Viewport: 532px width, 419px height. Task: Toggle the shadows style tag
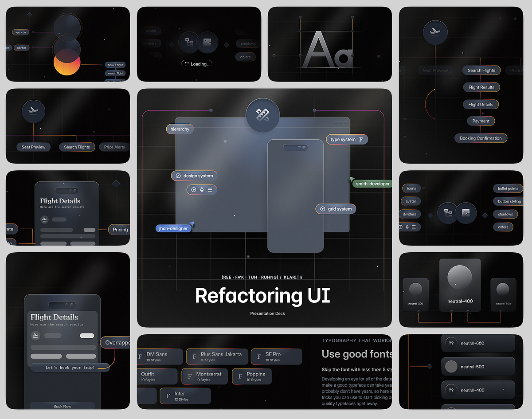505,214
